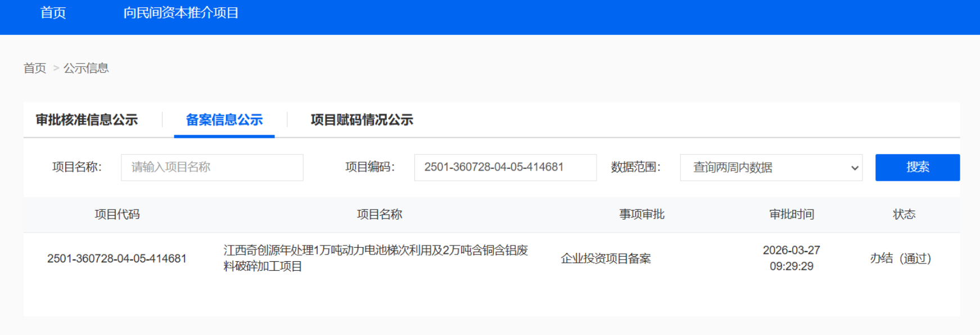Select the 备案信息公示 tab
The image size is (980, 335).
pyautogui.click(x=224, y=120)
